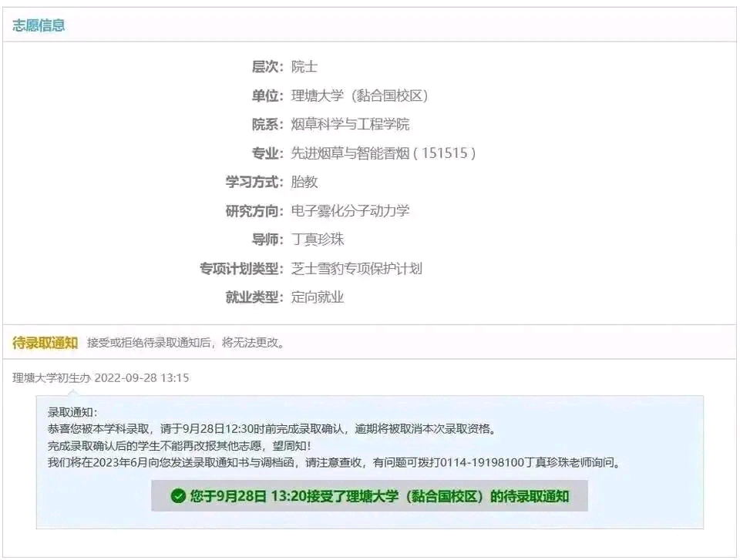740x560 pixels.
Task: Click the 就业类型 field label
Action: coord(254,297)
